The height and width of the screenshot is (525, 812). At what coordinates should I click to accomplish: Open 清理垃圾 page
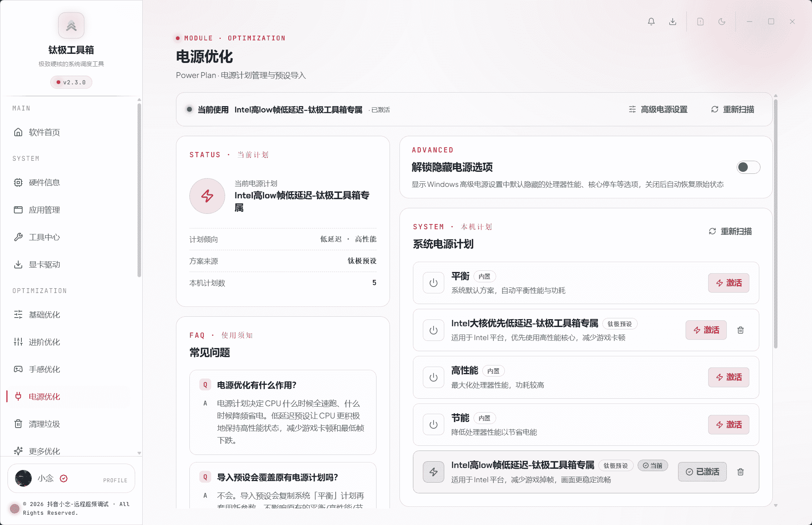point(71,424)
